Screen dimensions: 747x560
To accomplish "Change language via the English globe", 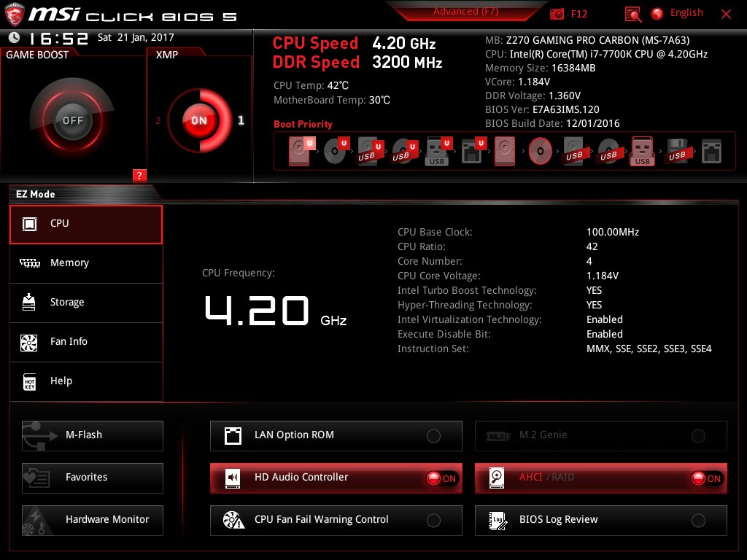I will point(657,14).
